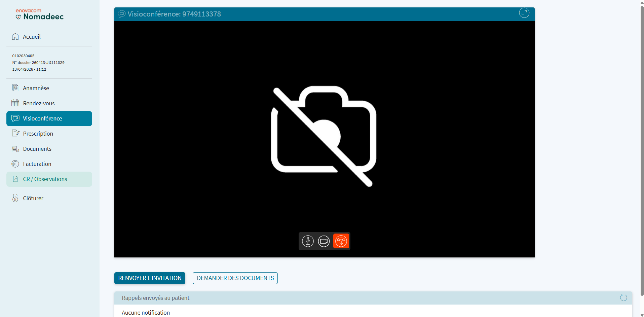This screenshot has height=317, width=644.
Task: Click the chat icon in video header
Action: [122, 14]
